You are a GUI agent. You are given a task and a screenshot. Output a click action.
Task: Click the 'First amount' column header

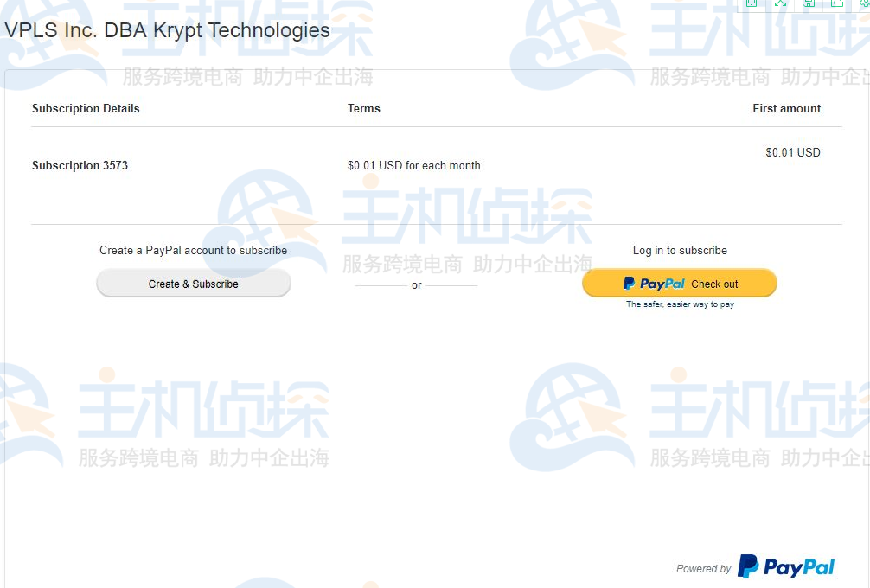pos(786,108)
